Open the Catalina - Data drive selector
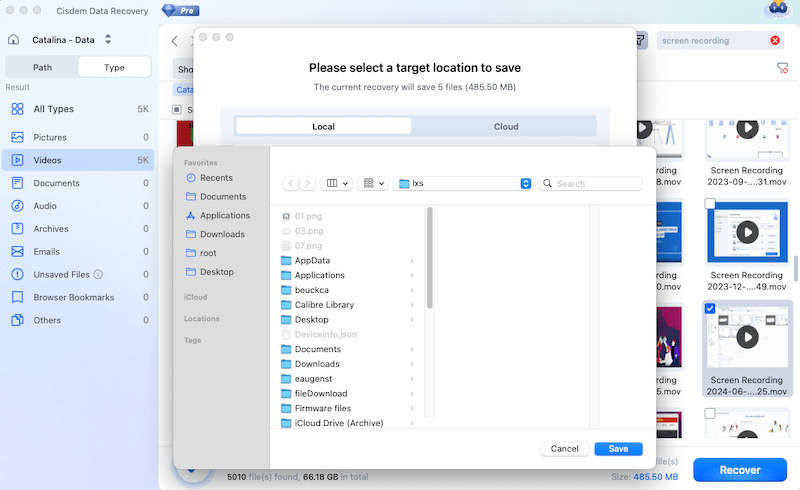This screenshot has height=490, width=800. (x=108, y=40)
